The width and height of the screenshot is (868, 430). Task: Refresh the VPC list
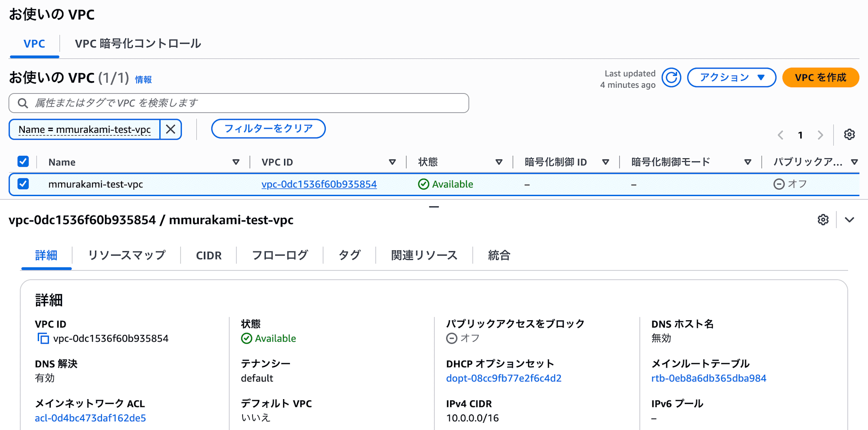(x=671, y=78)
